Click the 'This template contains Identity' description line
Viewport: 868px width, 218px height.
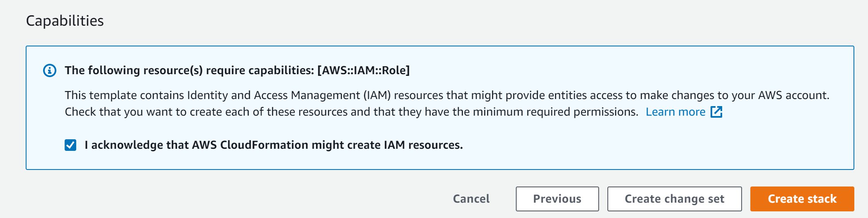124,95
